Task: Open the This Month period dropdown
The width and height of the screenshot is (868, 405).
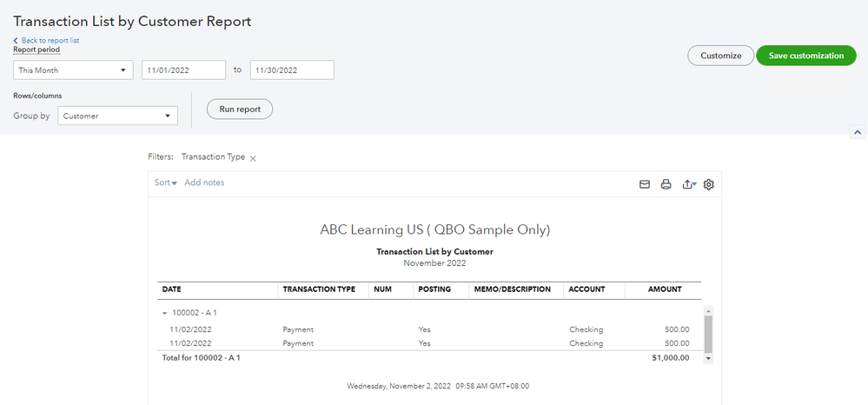Action: point(73,70)
